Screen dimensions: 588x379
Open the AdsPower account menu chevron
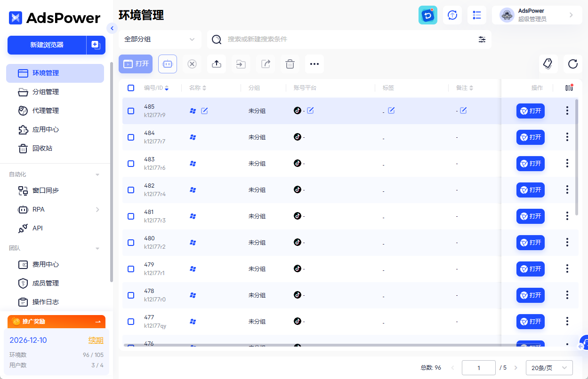(571, 15)
